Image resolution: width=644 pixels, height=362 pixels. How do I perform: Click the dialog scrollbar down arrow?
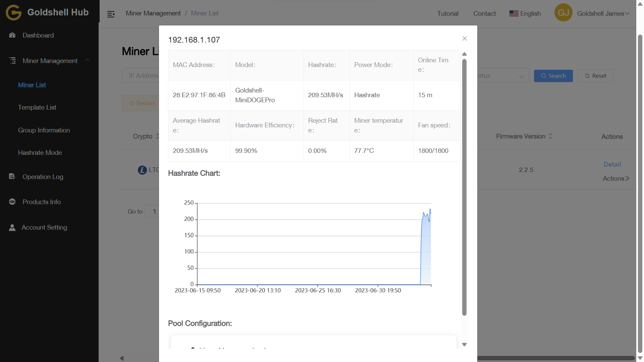tap(465, 345)
